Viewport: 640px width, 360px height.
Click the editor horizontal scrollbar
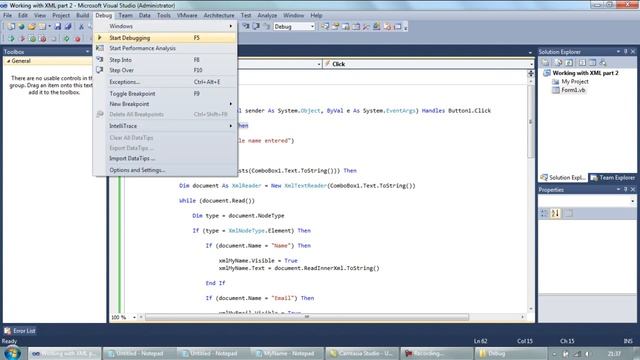pyautogui.click(x=307, y=317)
